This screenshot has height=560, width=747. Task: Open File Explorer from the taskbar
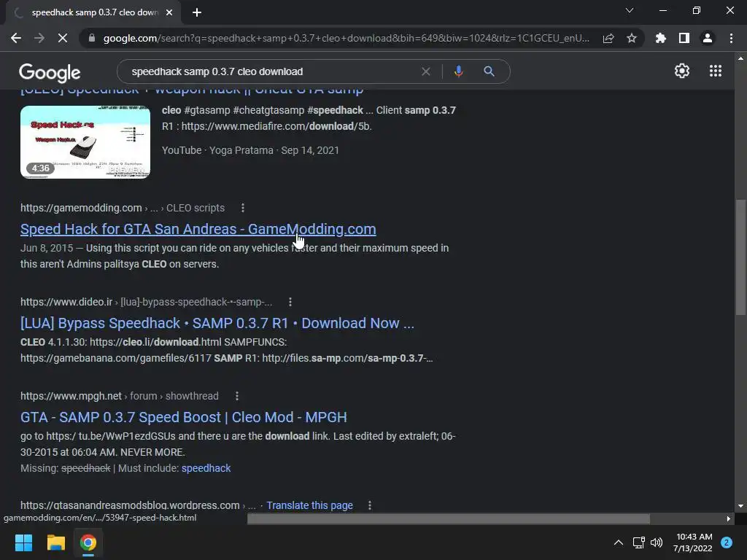click(55, 542)
